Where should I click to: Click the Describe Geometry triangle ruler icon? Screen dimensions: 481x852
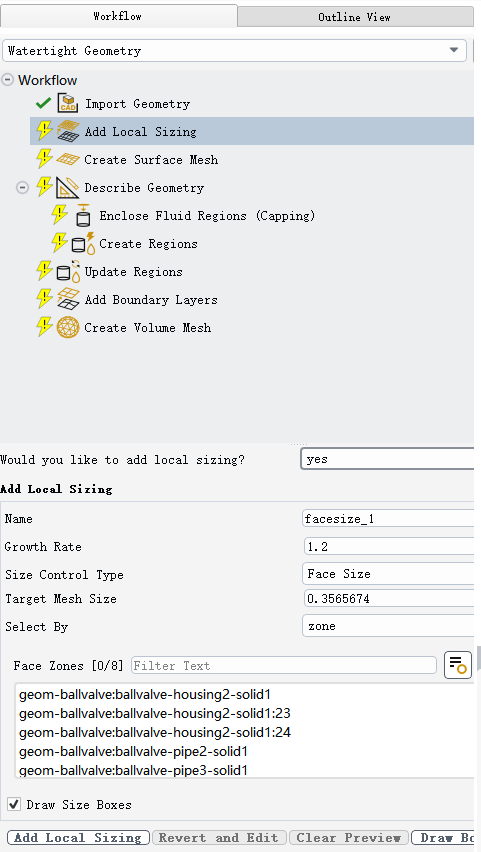click(x=68, y=187)
